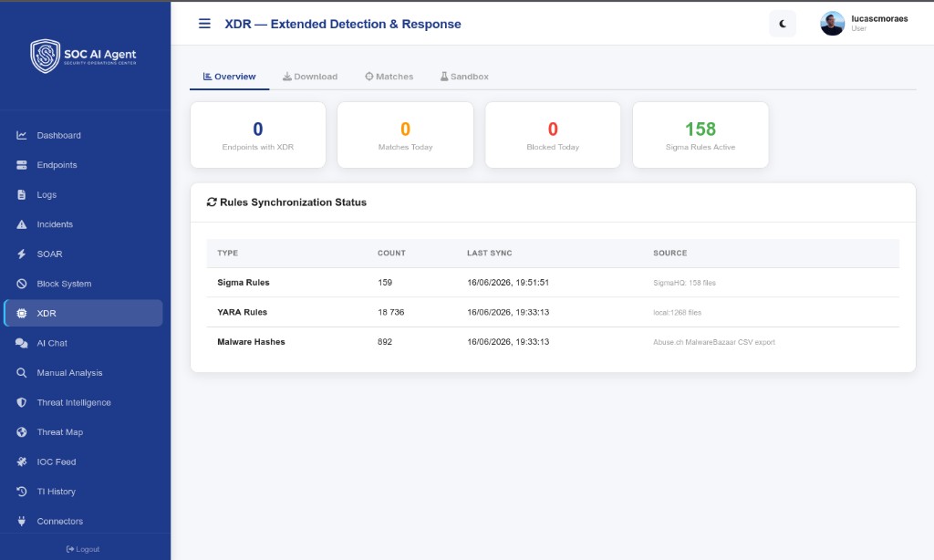Open lucascmoraes user avatar
The width and height of the screenshot is (934, 560).
point(832,24)
